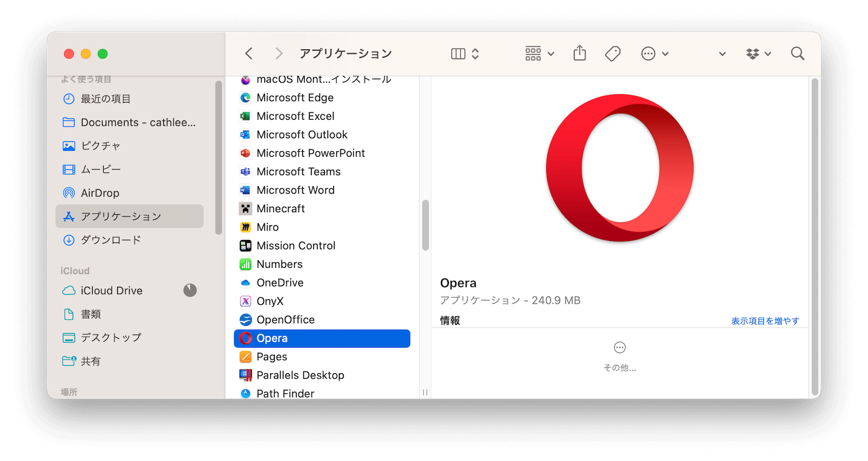Click the Search magnifier icon
868x461 pixels.
coord(797,54)
